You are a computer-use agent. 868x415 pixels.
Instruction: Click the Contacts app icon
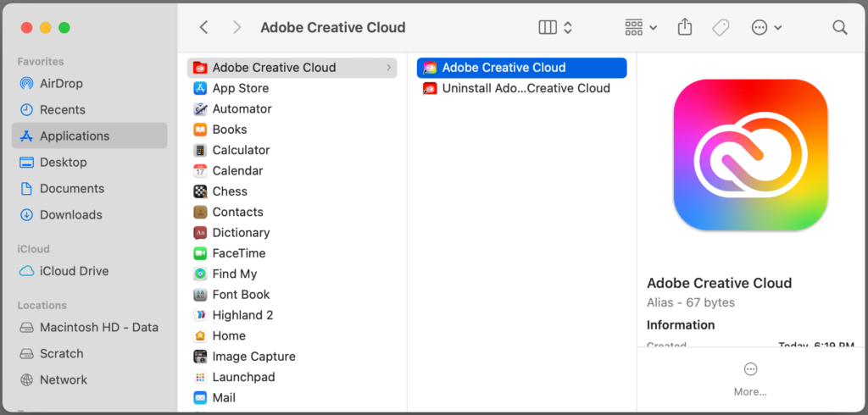coord(200,212)
